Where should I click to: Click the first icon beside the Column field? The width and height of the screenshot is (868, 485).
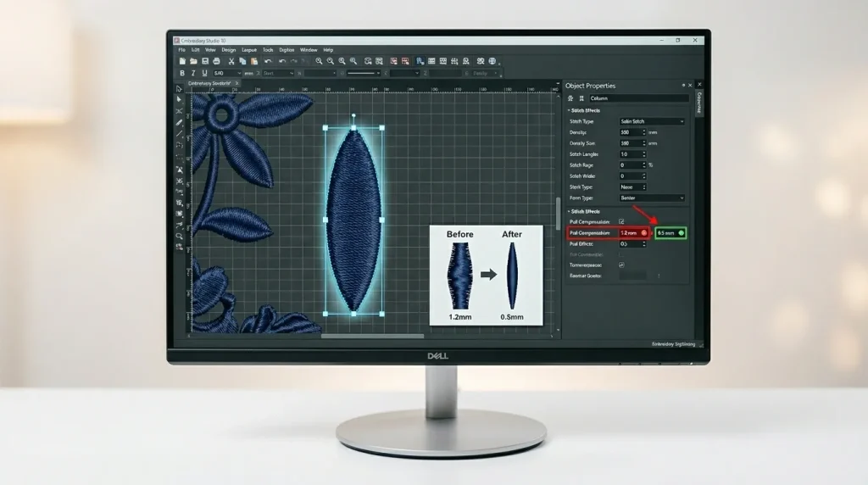570,98
